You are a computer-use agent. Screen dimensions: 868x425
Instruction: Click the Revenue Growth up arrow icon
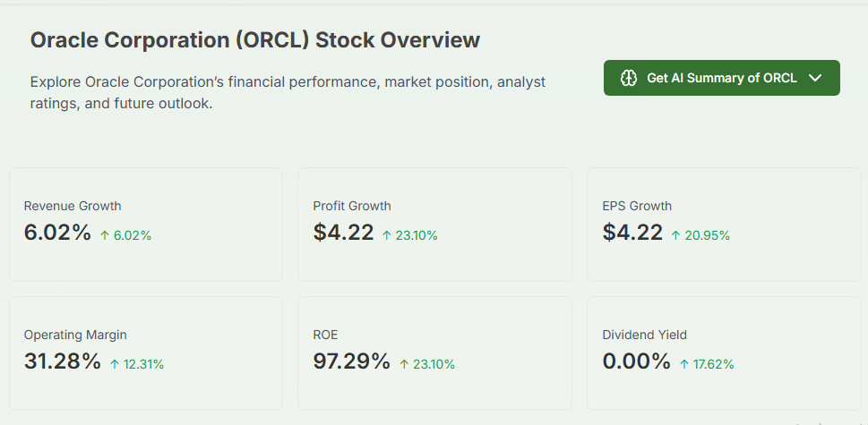[105, 235]
